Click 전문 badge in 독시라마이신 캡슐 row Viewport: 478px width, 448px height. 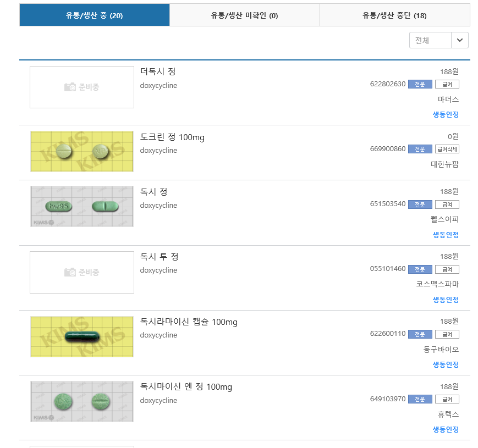(420, 334)
